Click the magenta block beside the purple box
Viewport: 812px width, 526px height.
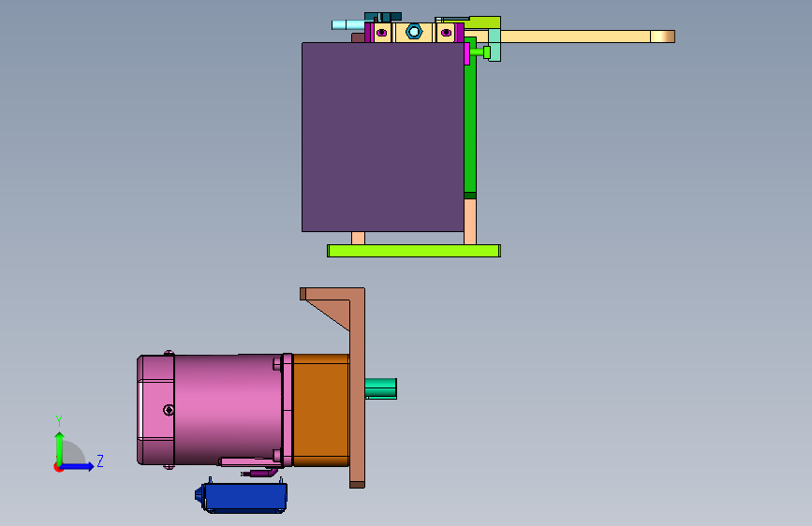[466, 54]
